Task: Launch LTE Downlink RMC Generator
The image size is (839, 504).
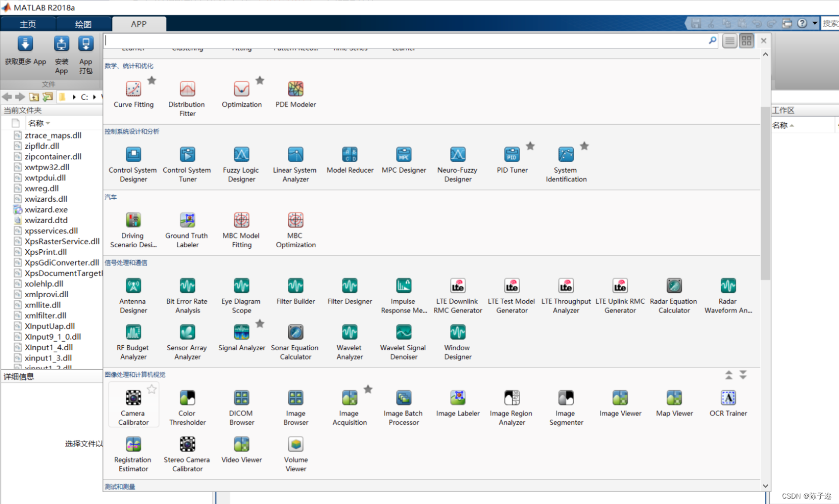Action: 458,296
